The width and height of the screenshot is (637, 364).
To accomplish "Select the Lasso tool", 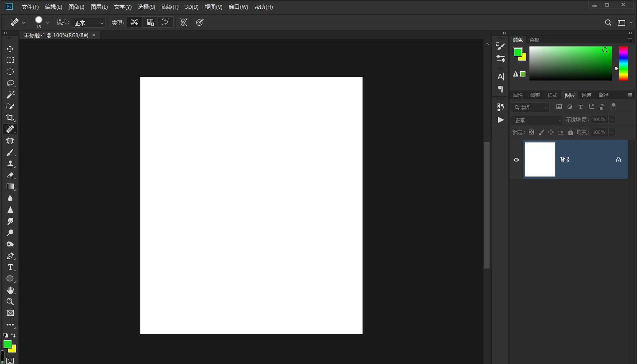I will tap(10, 83).
